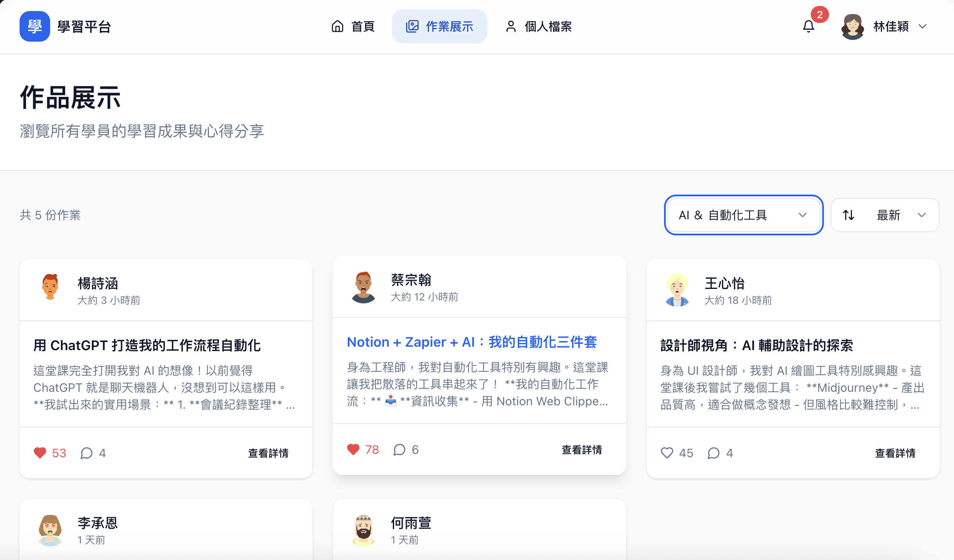Open the post titled Notion + Zapier + AI
The width and height of the screenshot is (954, 560).
click(471, 342)
